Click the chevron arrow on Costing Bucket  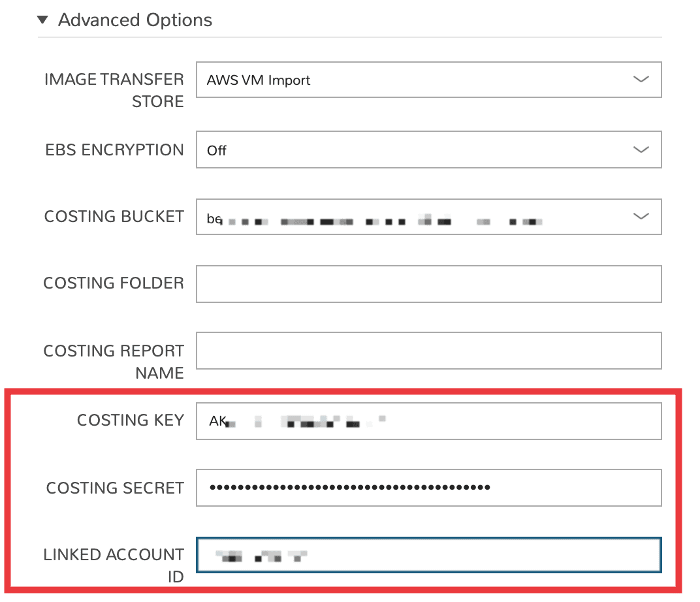(641, 216)
